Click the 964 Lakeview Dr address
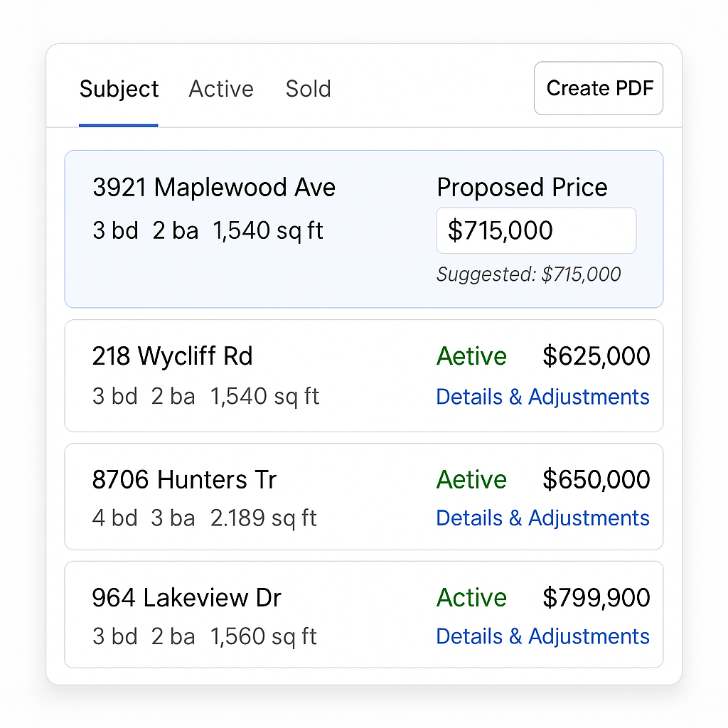This screenshot has height=728, width=728. pos(186,598)
